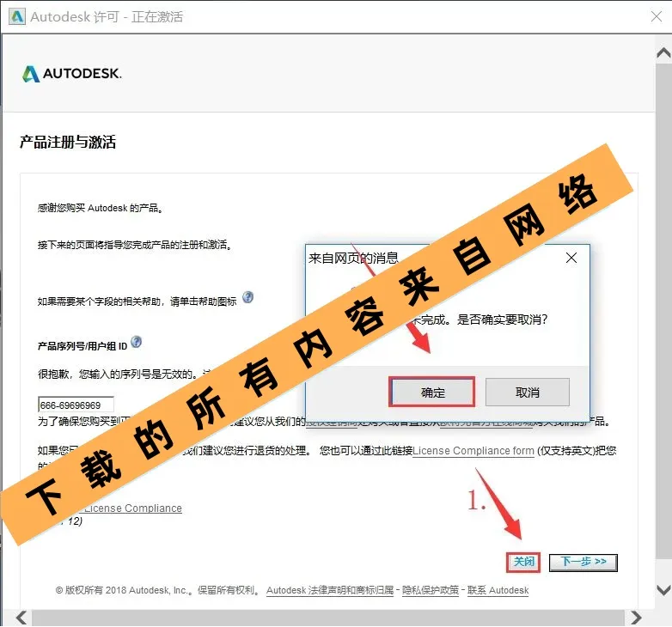Screen dimensions: 672x627
Task: Open Autodesk 法律声明和商标归属 link
Action: pyautogui.click(x=330, y=590)
